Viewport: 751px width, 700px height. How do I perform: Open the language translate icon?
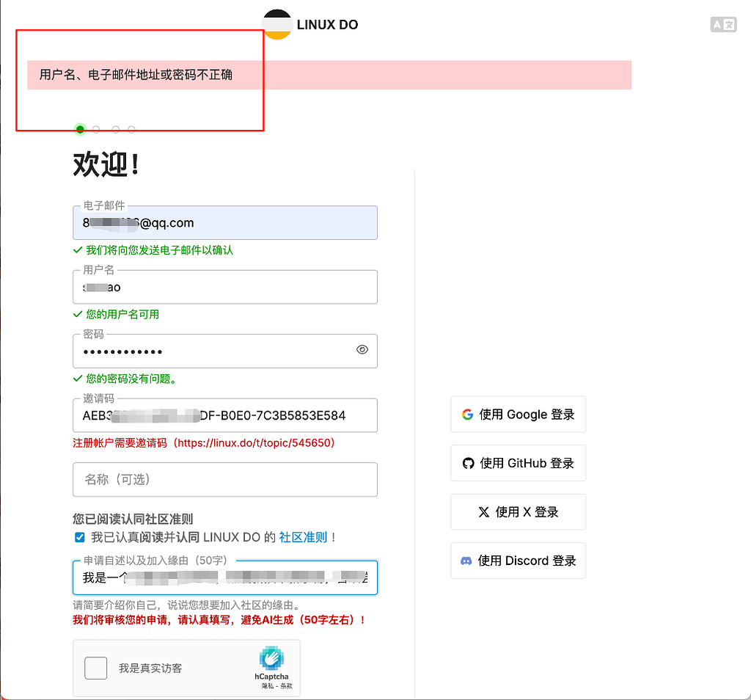(x=723, y=24)
